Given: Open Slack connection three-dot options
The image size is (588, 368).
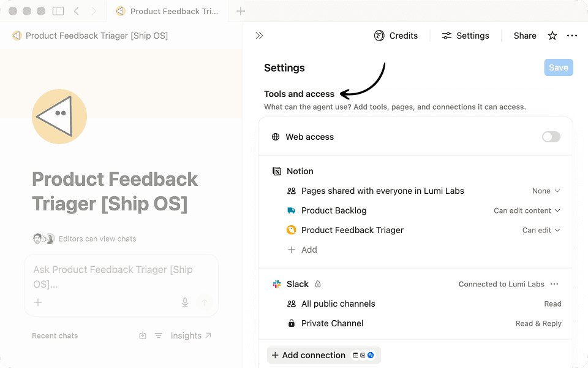Looking at the screenshot, I should click(554, 284).
